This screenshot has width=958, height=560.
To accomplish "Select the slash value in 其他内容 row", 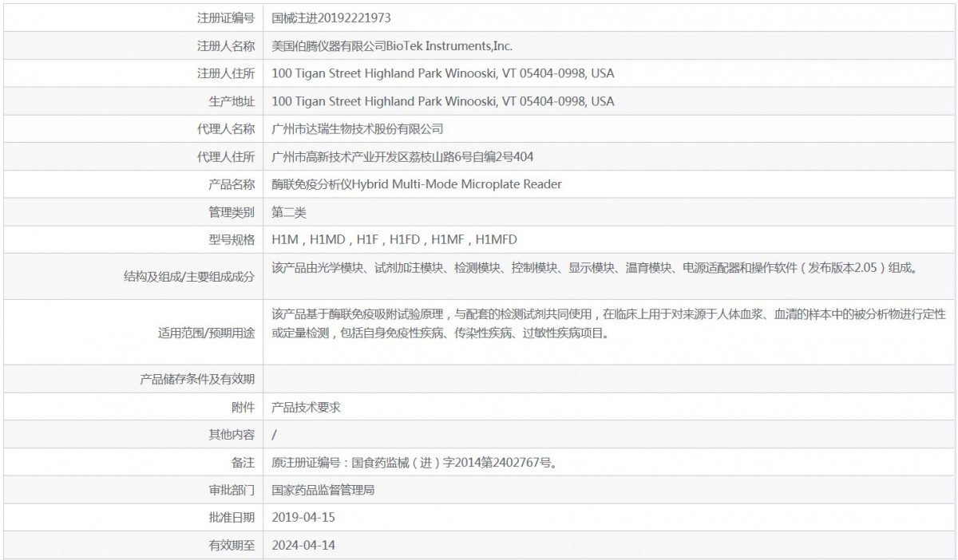I will [274, 435].
